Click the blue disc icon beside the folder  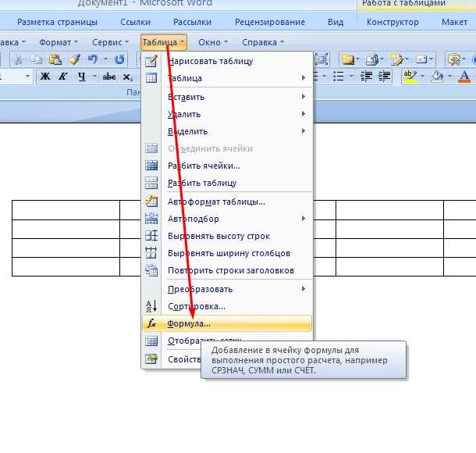point(372,59)
